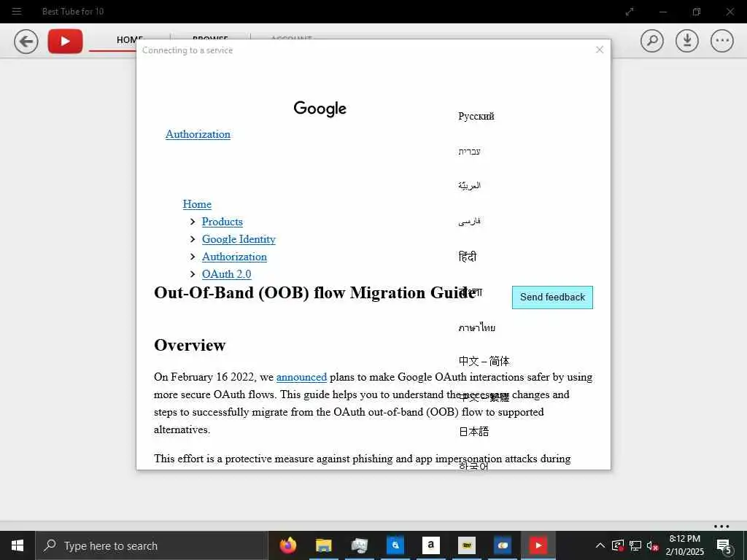Go back with the back arrow button
747x560 pixels.
pos(26,42)
